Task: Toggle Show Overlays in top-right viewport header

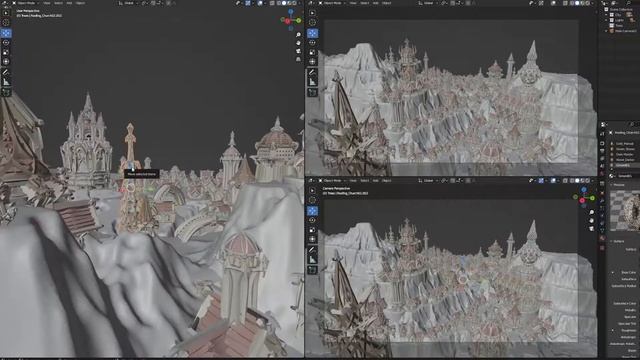Action: (553, 3)
